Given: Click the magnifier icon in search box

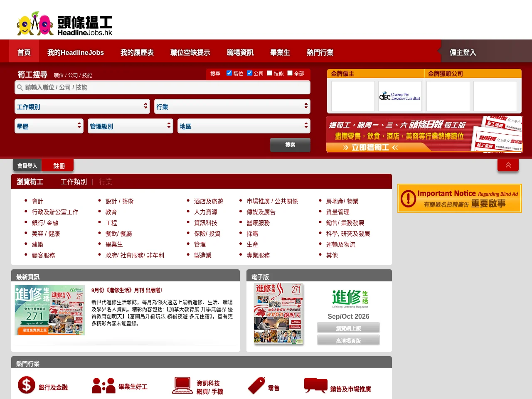Looking at the screenshot, I should pos(20,87).
